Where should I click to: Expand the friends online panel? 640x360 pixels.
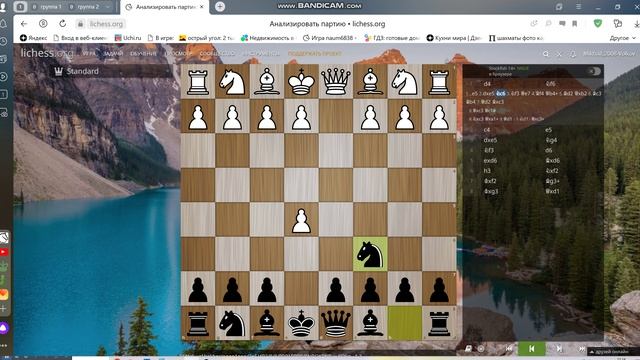(613, 351)
